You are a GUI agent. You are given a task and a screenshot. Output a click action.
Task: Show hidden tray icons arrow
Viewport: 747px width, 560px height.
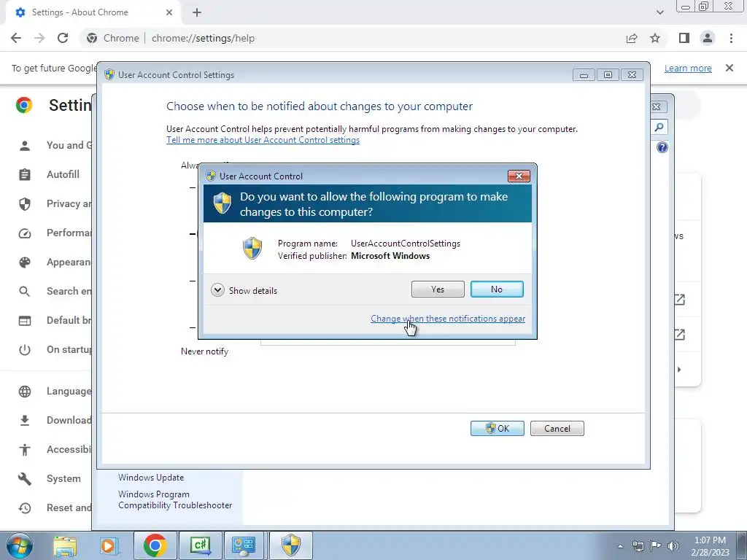click(620, 546)
